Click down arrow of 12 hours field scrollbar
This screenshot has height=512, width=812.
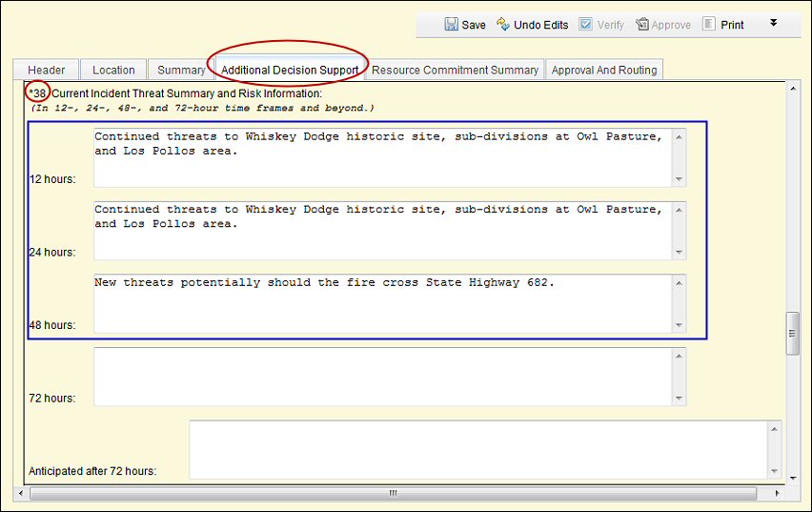679,179
